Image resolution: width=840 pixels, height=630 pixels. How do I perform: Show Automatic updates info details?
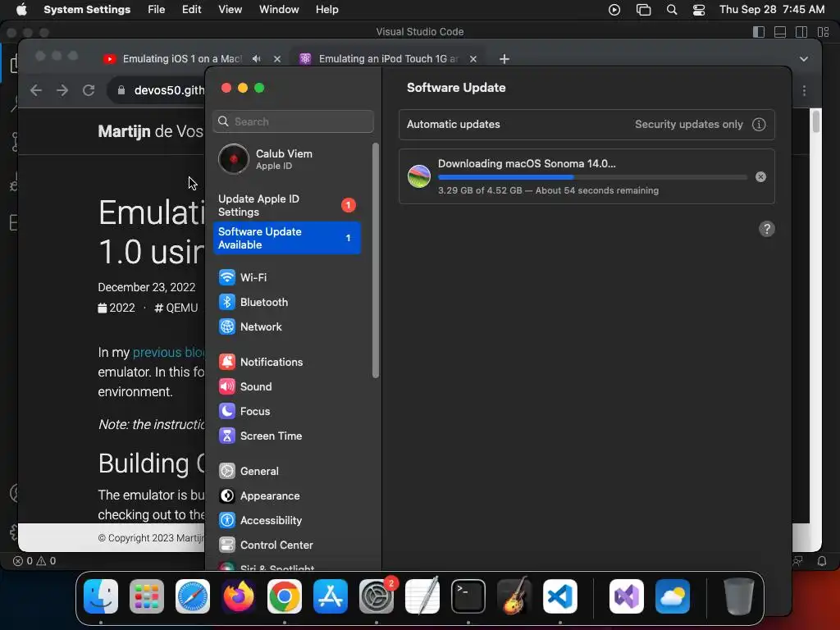tap(759, 125)
